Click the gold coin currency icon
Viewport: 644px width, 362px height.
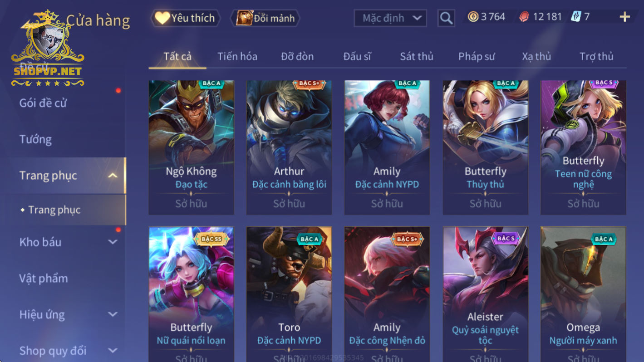click(473, 17)
